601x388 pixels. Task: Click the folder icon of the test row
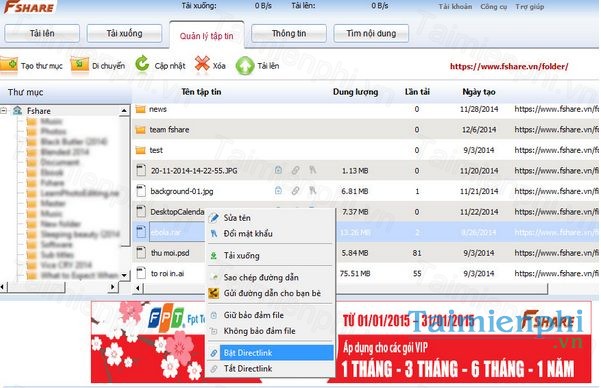tap(140, 150)
